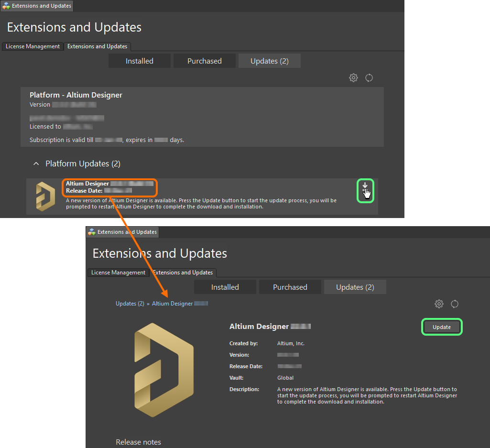Click download arrow icon for Altium Designer update
Image resolution: width=490 pixels, height=448 pixels.
click(365, 186)
